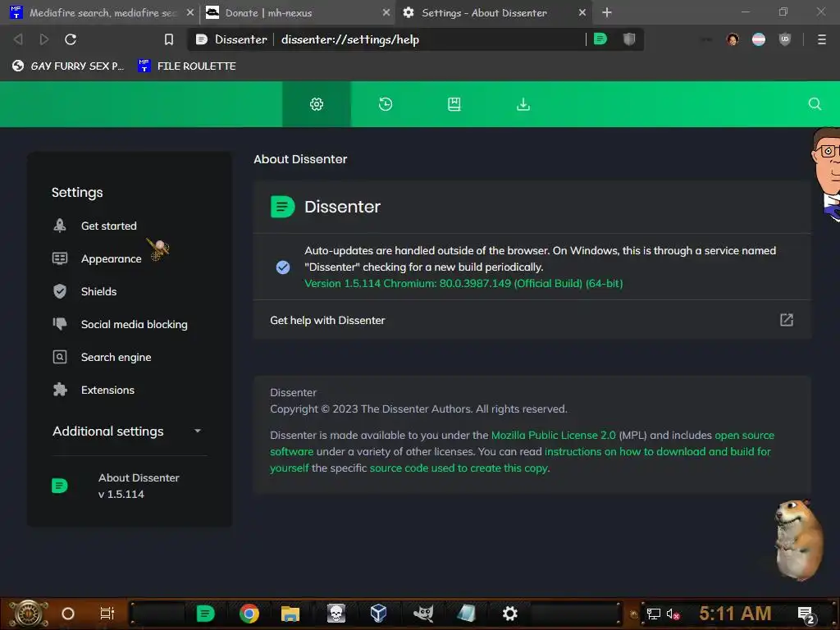Open the Downloads icon in green toolbar
840x630 pixels.
(x=523, y=104)
